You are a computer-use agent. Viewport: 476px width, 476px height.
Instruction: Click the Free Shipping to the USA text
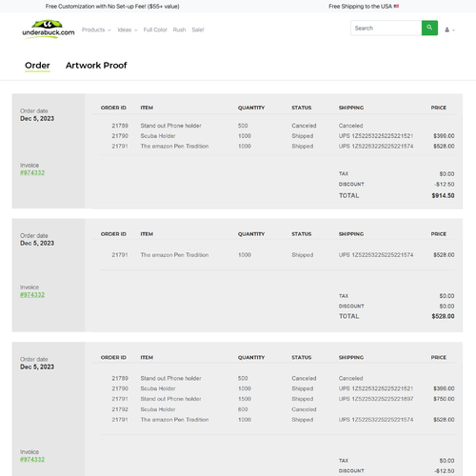(x=360, y=7)
